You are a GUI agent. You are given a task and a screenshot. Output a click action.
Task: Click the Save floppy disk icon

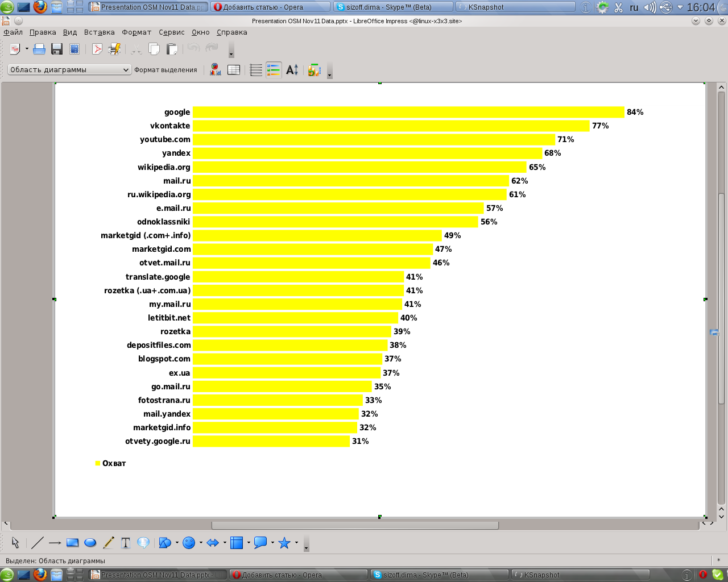(57, 49)
